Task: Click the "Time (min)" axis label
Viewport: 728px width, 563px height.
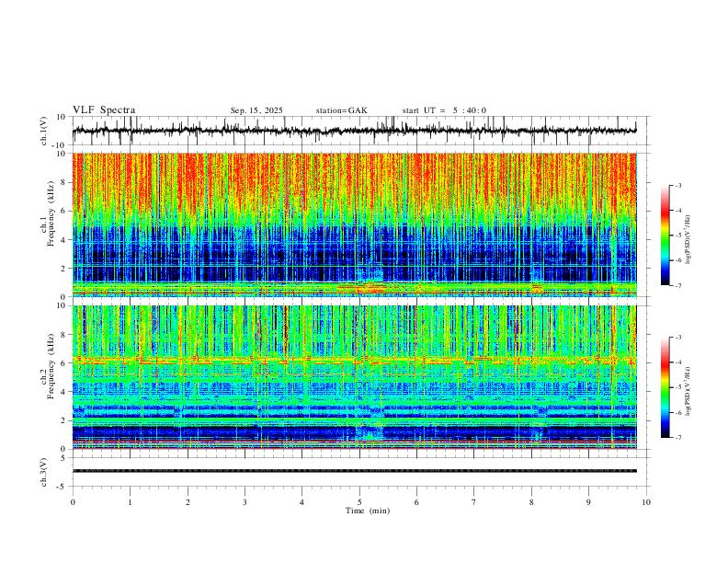Action: pyautogui.click(x=368, y=511)
